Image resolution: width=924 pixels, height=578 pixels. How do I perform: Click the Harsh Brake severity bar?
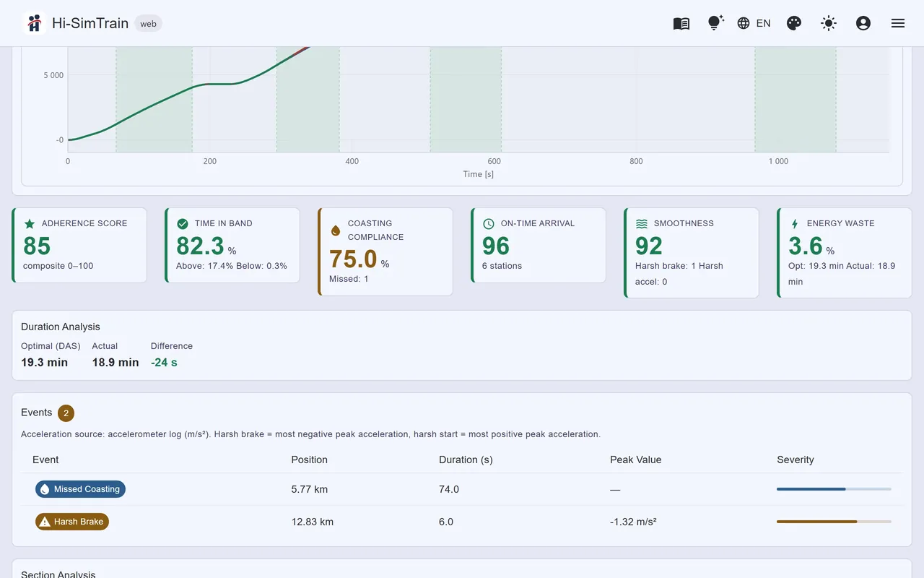(x=834, y=522)
